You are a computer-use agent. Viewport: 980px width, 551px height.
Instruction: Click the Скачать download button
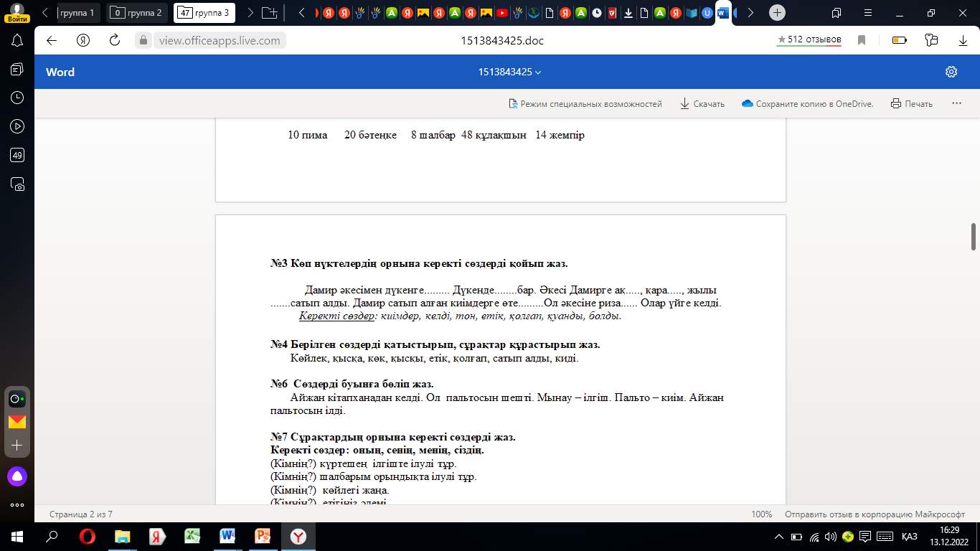702,104
